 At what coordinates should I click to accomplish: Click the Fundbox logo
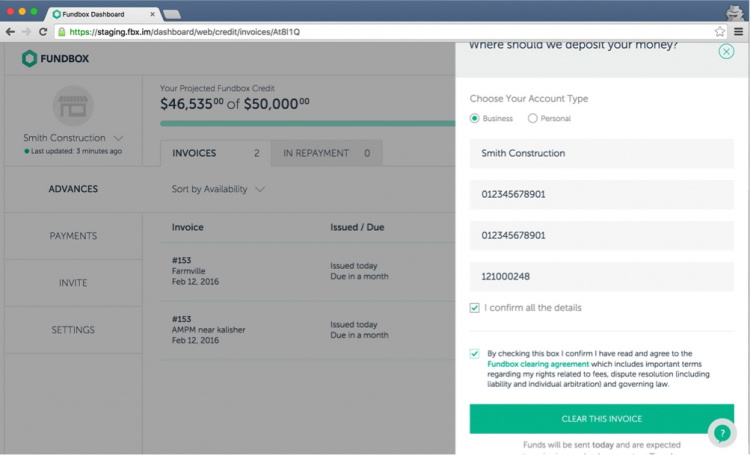tap(56, 59)
